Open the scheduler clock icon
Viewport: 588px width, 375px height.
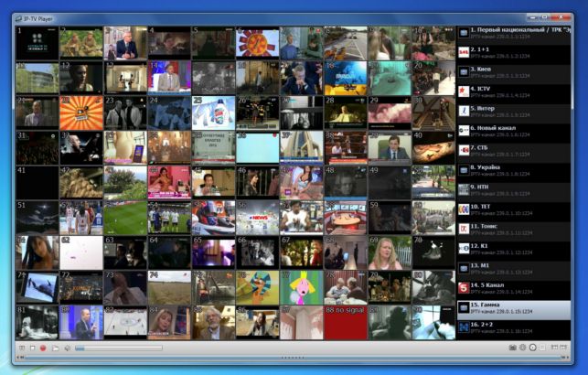(x=532, y=348)
